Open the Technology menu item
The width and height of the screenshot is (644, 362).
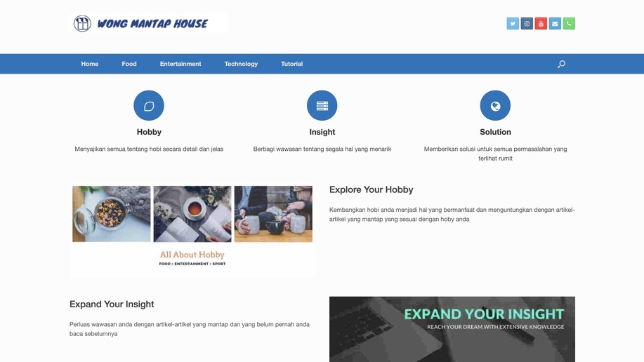[x=241, y=64]
